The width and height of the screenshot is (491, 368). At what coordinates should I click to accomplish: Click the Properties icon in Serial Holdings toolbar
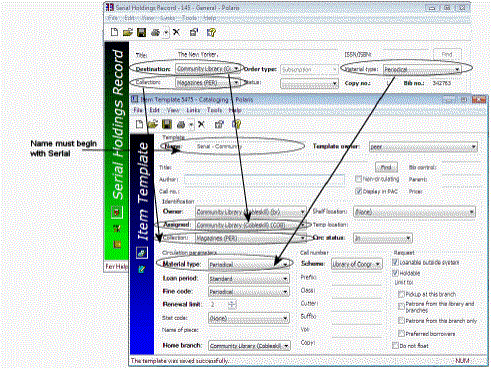(194, 32)
